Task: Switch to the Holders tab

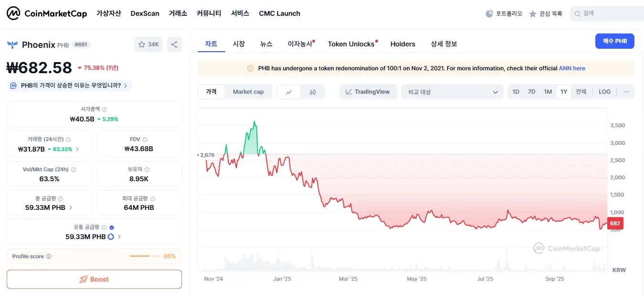Action: pyautogui.click(x=403, y=44)
